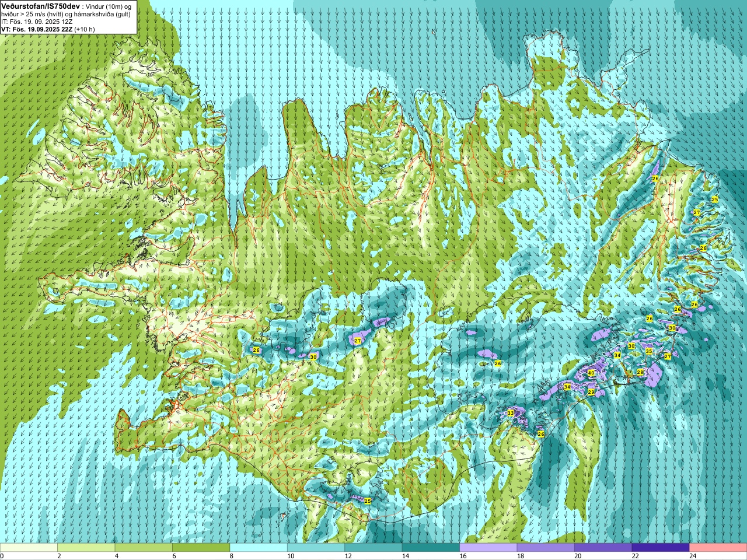The image size is (747, 560).
Task: Click the 8–10 m/s light cyan swatch
Action: [x=259, y=548]
